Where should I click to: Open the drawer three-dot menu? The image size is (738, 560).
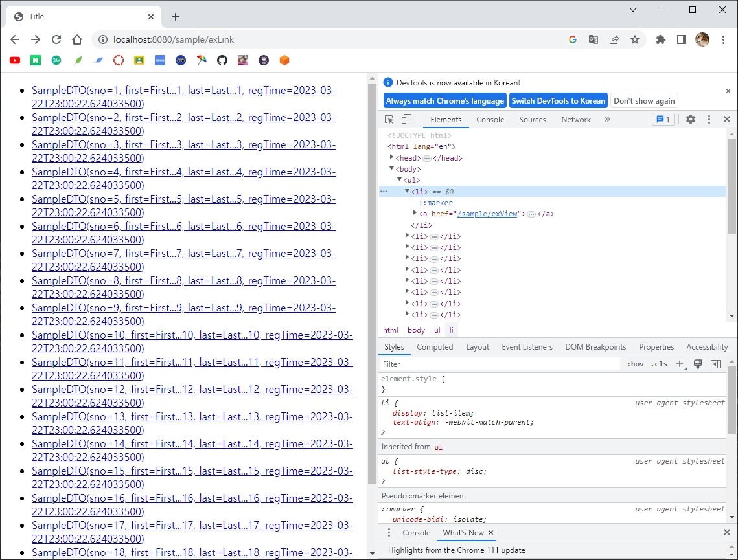click(x=389, y=532)
